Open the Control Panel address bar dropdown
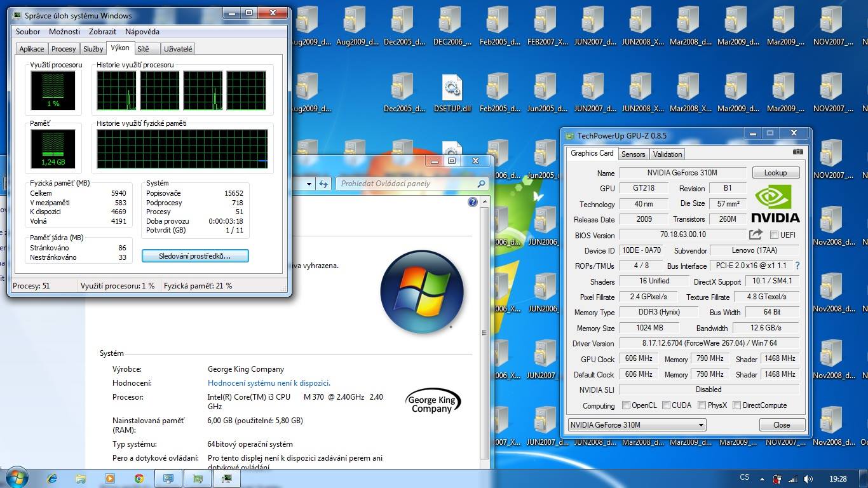Viewport: 868px width, 488px height. coord(309,184)
